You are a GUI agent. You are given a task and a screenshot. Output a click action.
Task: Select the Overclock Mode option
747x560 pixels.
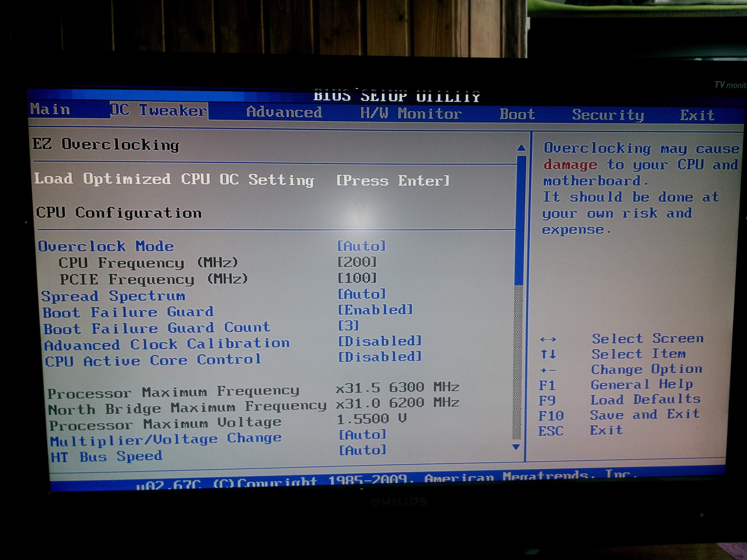pyautogui.click(x=106, y=246)
